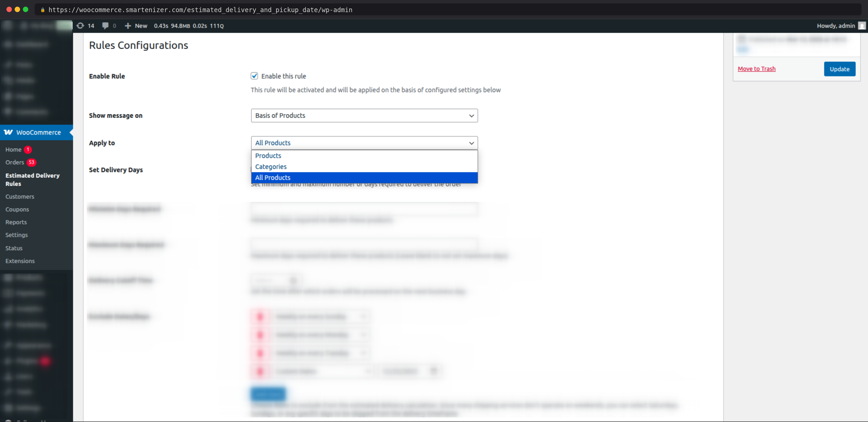Click the plus icon next to New
The height and width of the screenshot is (422, 868).
coord(128,26)
